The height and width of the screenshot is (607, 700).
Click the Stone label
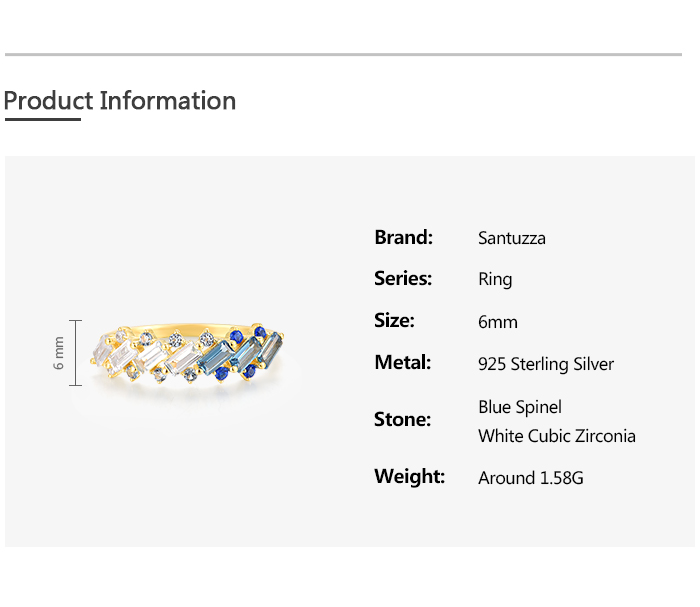(x=402, y=420)
